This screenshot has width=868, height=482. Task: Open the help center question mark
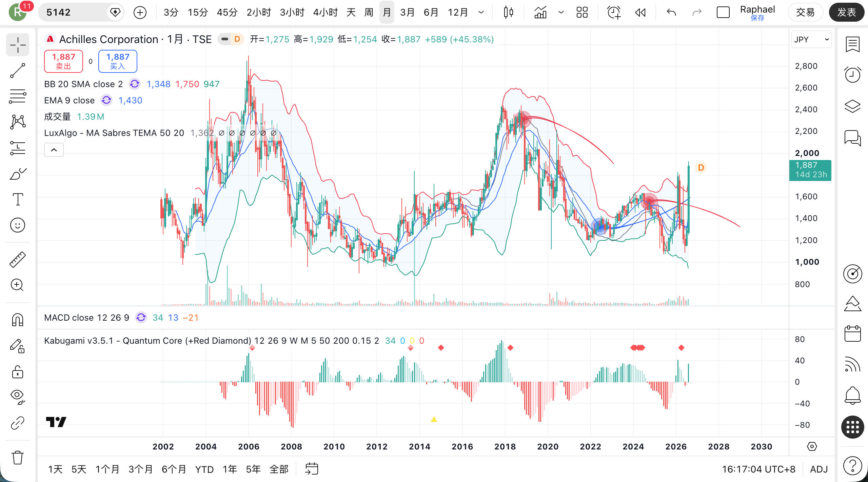tap(852, 466)
